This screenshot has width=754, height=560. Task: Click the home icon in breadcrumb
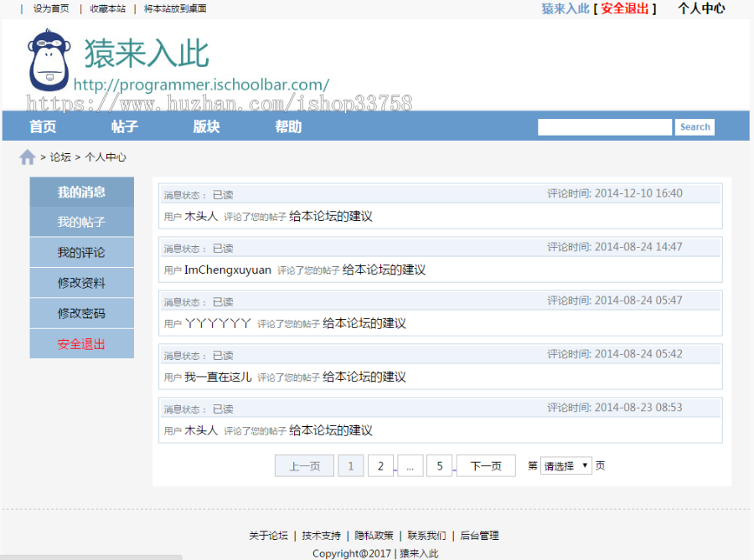pos(28,157)
